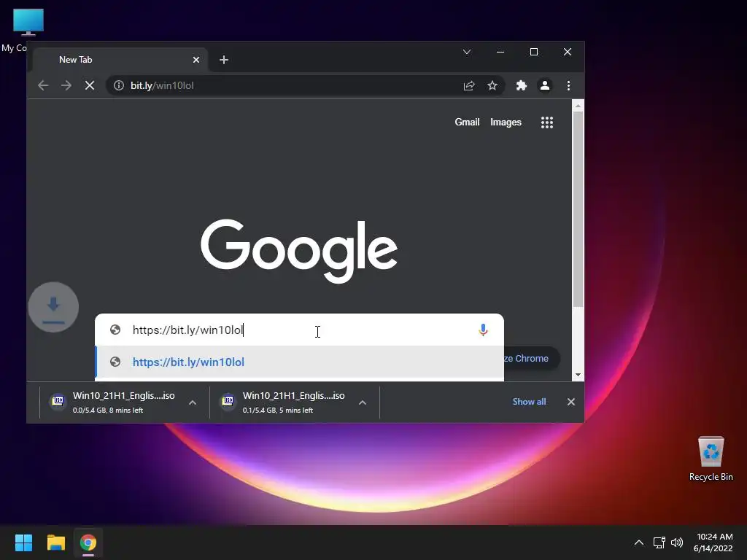The height and width of the screenshot is (560, 747).
Task: Click the Google logo
Action: point(299,251)
